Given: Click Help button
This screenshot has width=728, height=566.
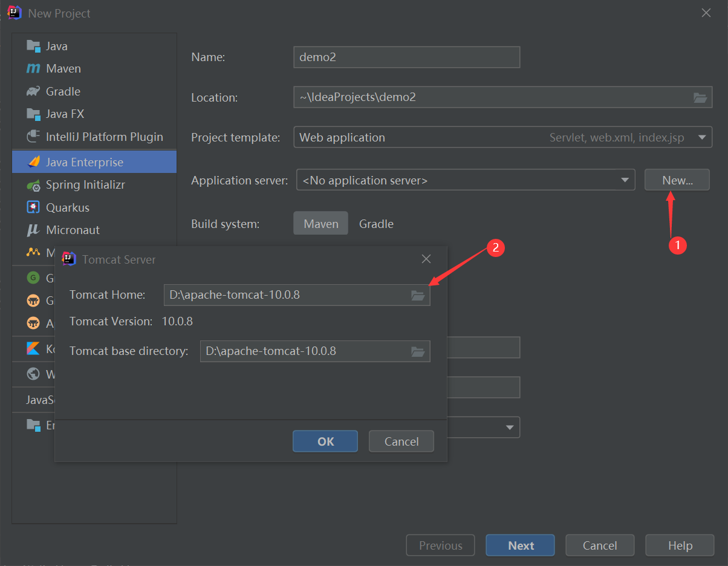Looking at the screenshot, I should (680, 545).
